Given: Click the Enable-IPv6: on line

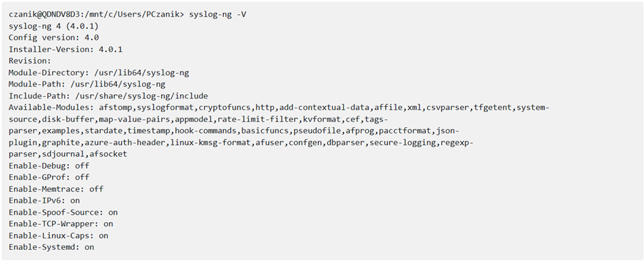Looking at the screenshot, I should [x=44, y=201].
